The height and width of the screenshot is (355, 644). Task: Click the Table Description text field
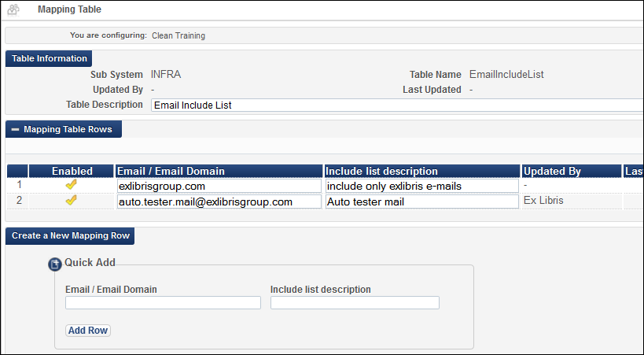click(x=397, y=105)
